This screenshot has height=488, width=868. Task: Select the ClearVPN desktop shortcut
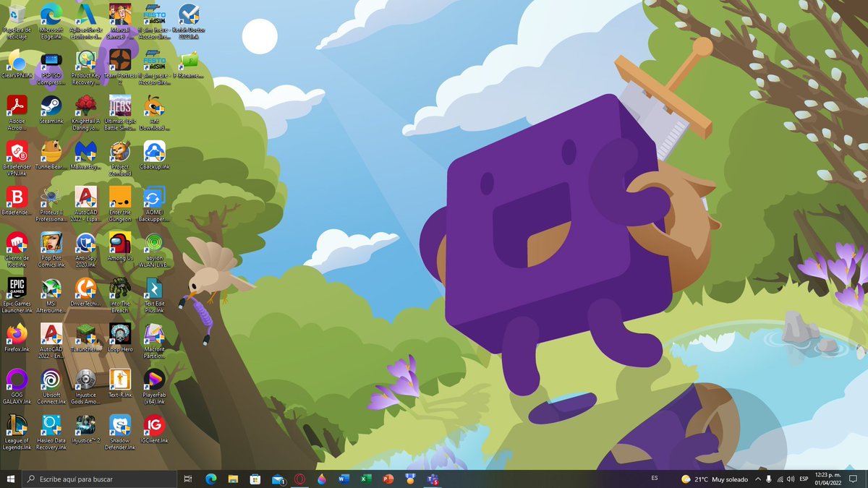point(17,65)
